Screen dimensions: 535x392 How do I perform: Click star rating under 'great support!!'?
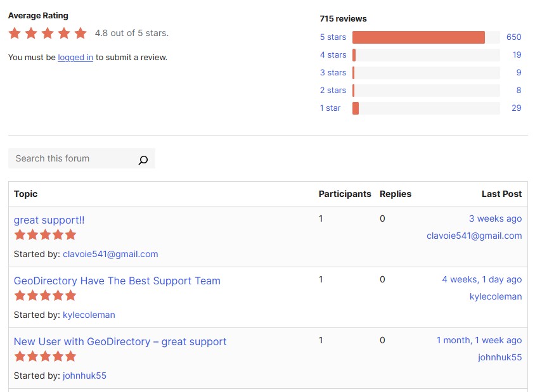[x=45, y=235]
